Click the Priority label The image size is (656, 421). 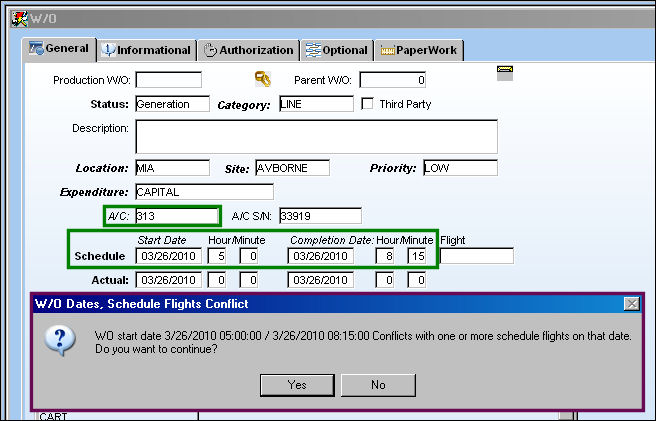(x=393, y=168)
